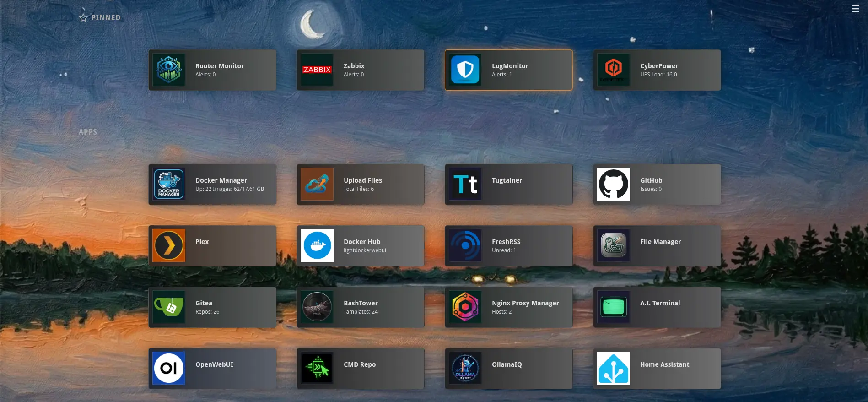This screenshot has width=868, height=402.
Task: Click the red ZABBIX logo icon
Action: coord(317,70)
